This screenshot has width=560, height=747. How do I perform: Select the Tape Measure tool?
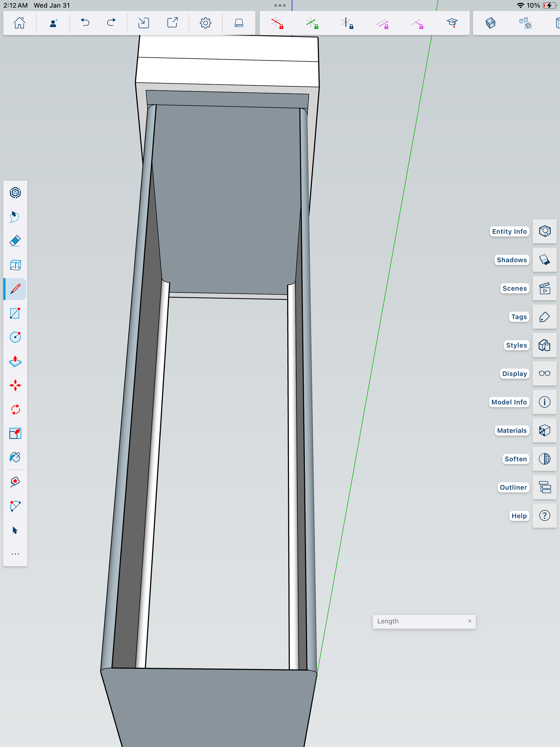click(15, 482)
